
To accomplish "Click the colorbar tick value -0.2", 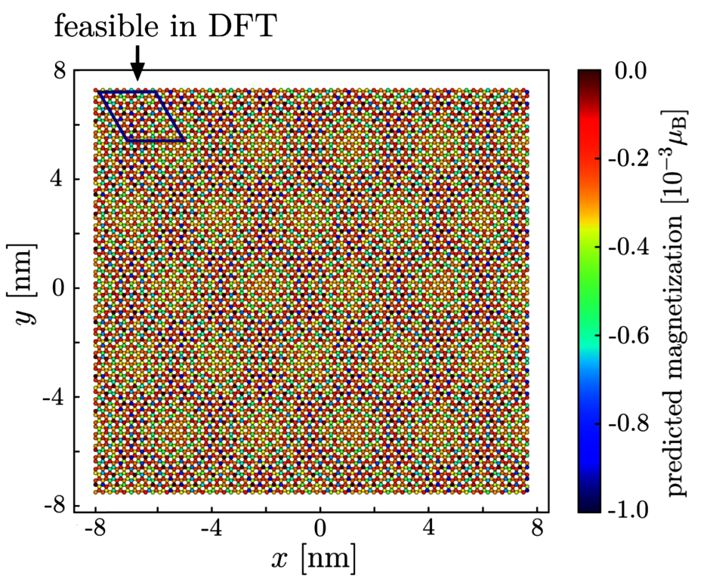I will point(628,159).
